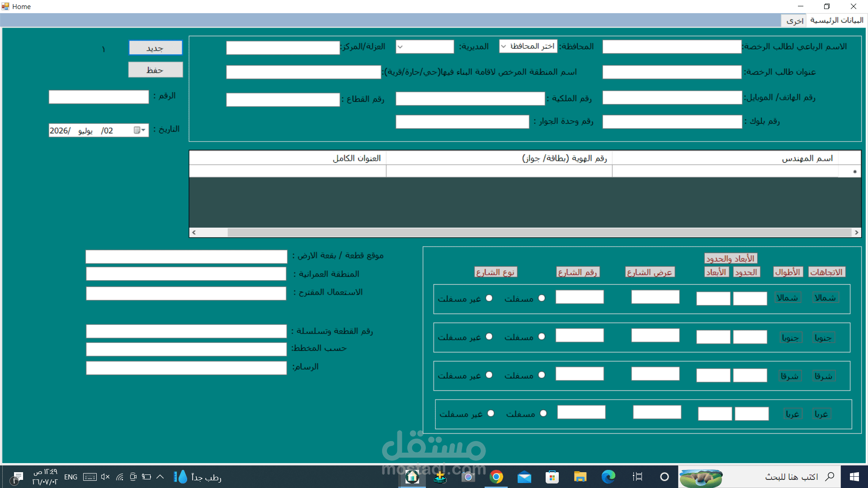The height and width of the screenshot is (488, 868).
Task: Click the رقم بلوك field
Action: click(672, 122)
